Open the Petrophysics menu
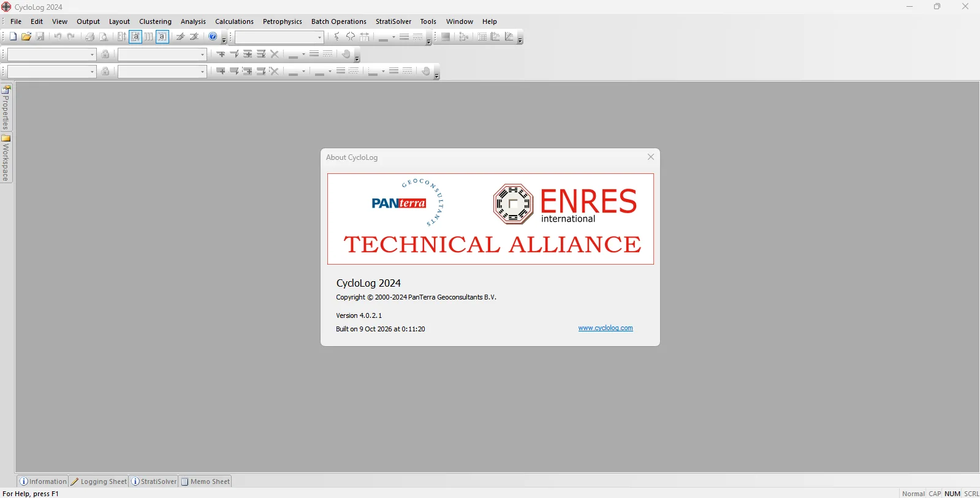Screen dimensions: 980x498 point(283,21)
